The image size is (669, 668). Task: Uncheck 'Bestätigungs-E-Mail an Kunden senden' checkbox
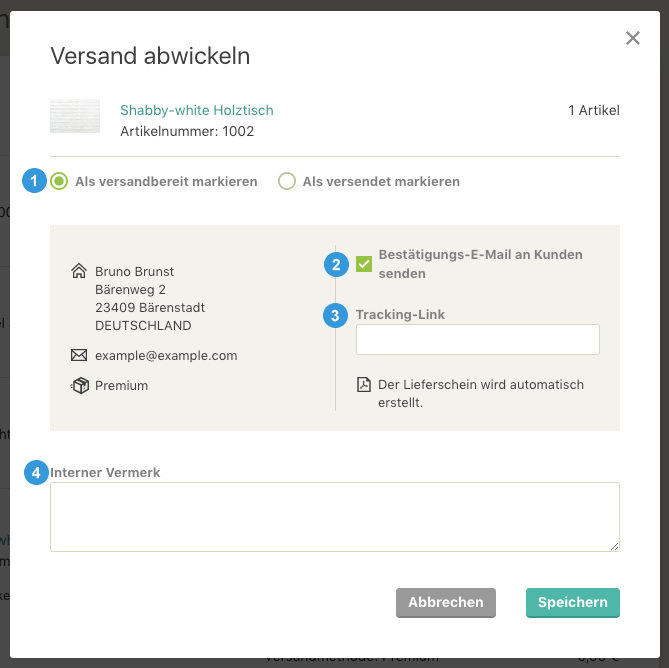364,264
